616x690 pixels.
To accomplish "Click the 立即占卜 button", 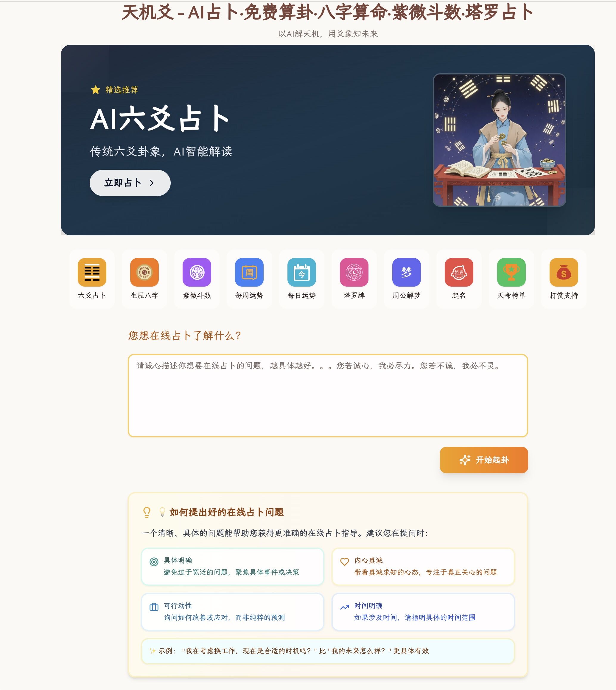I will pyautogui.click(x=130, y=183).
